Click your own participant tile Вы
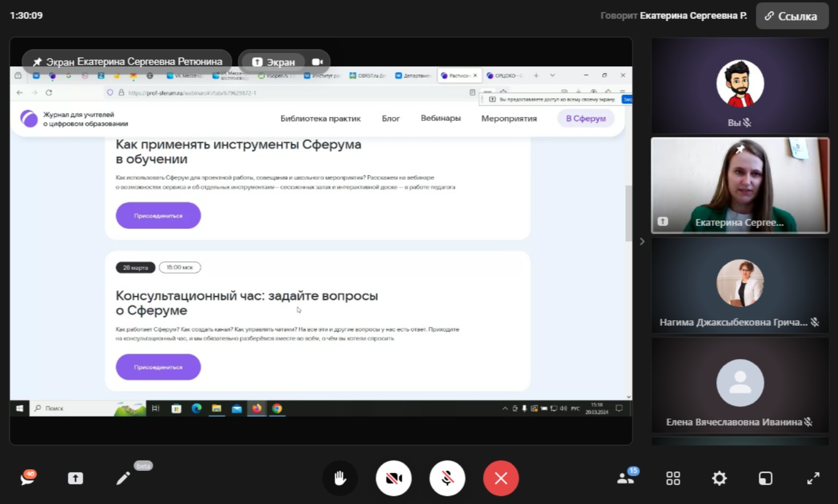The width and height of the screenshot is (838, 504). click(740, 86)
